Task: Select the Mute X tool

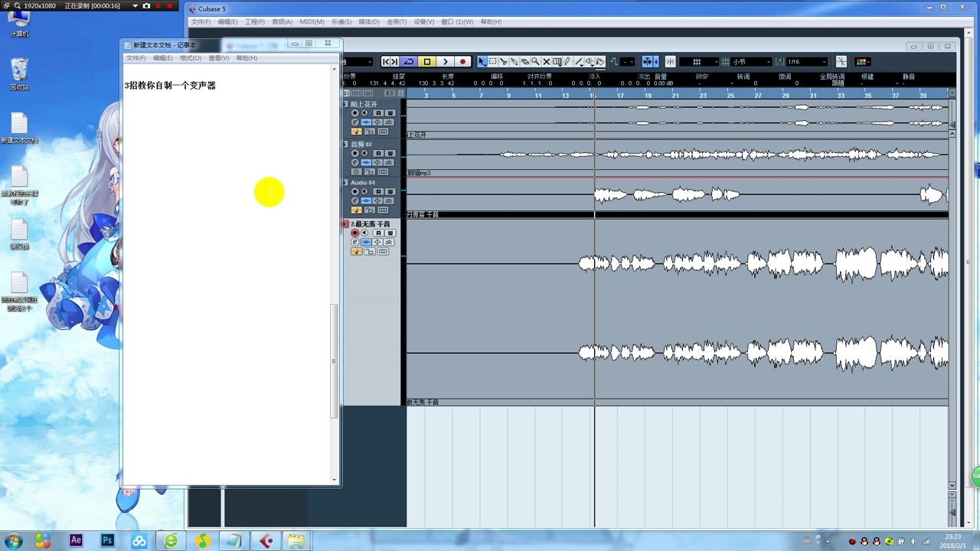Action: tap(546, 61)
